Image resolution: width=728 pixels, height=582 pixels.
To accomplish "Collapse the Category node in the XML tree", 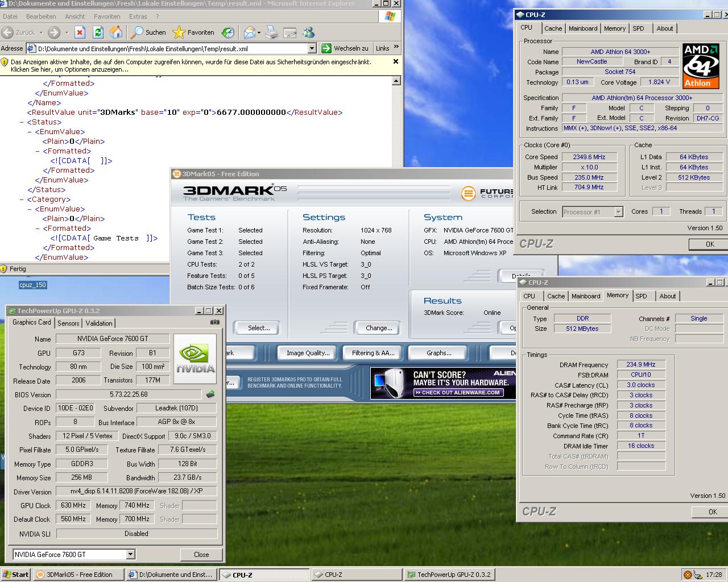I will [22, 199].
